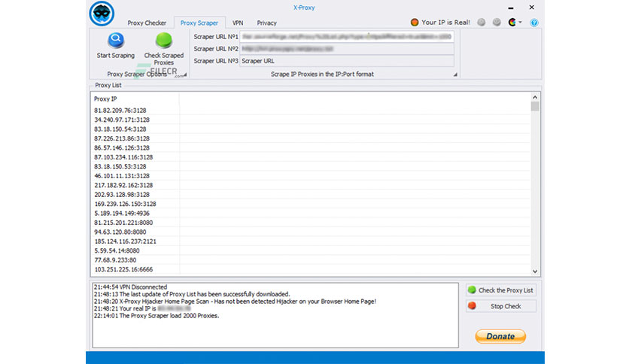Select proxy 94.63.120.80:8080
This screenshot has height=364, width=629.
click(x=120, y=232)
